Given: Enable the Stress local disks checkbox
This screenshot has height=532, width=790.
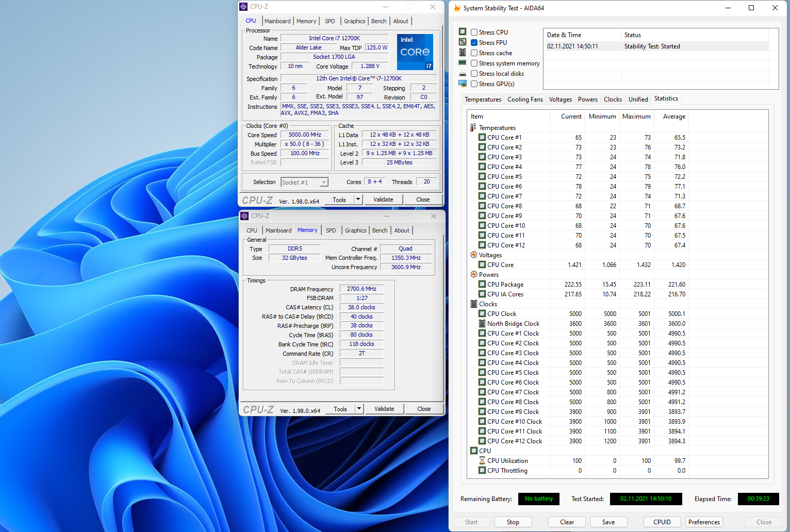Looking at the screenshot, I should [474, 74].
